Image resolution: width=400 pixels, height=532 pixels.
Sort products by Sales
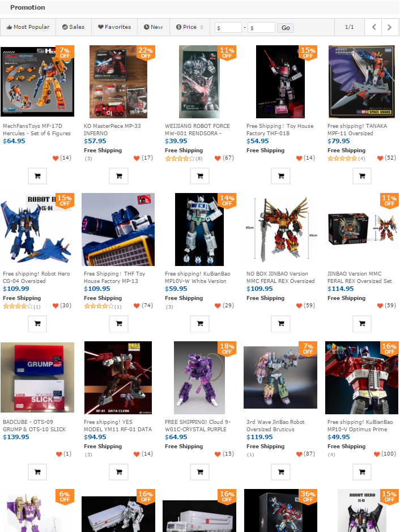(74, 27)
